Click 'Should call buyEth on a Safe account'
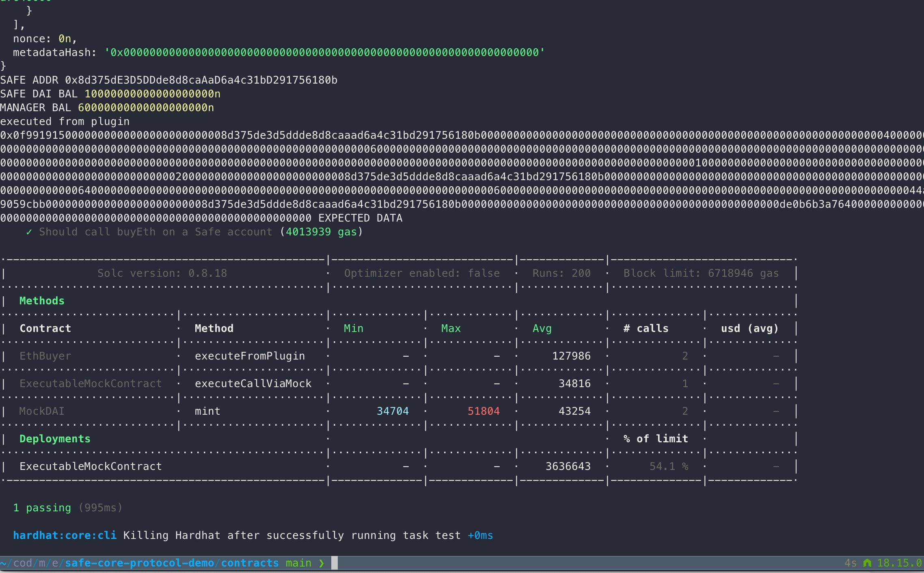Screen dimensions: 924x573 [156, 232]
